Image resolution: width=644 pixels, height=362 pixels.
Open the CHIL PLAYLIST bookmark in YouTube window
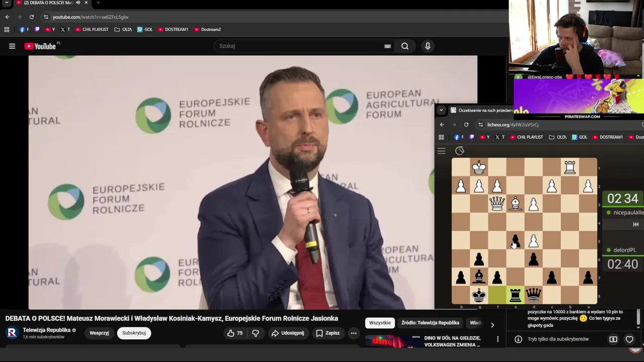tap(92, 30)
